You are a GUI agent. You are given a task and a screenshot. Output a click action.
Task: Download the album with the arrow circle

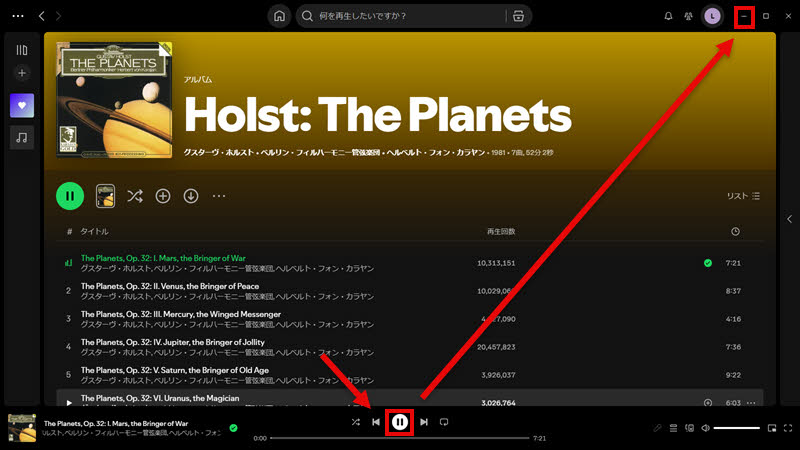pos(191,196)
